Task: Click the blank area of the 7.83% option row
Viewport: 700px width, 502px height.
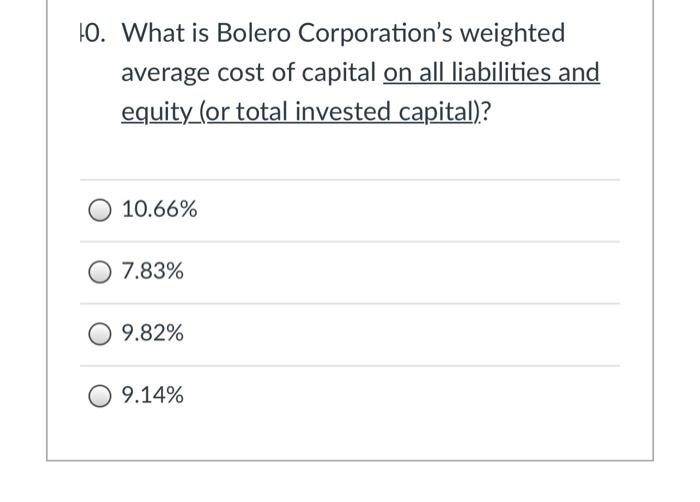Action: tap(402, 272)
